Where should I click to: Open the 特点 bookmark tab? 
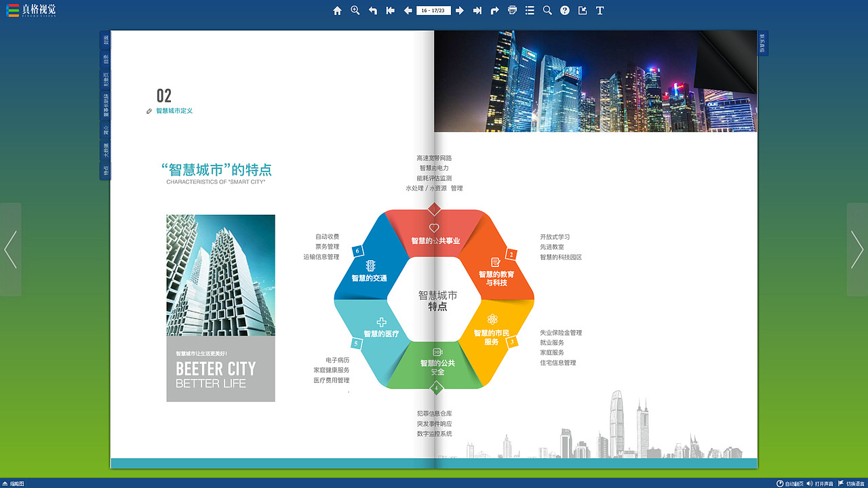(105, 171)
